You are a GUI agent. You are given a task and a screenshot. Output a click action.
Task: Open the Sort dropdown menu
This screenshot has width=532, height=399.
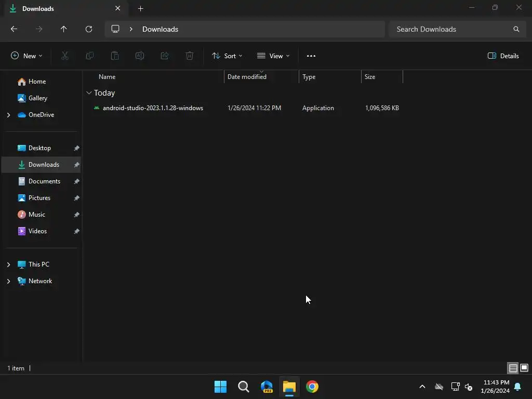tap(227, 56)
